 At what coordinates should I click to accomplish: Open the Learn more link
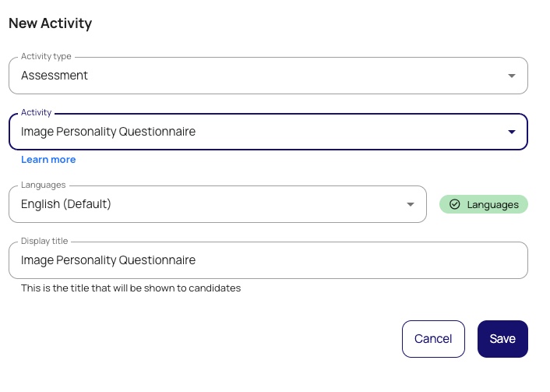point(48,160)
